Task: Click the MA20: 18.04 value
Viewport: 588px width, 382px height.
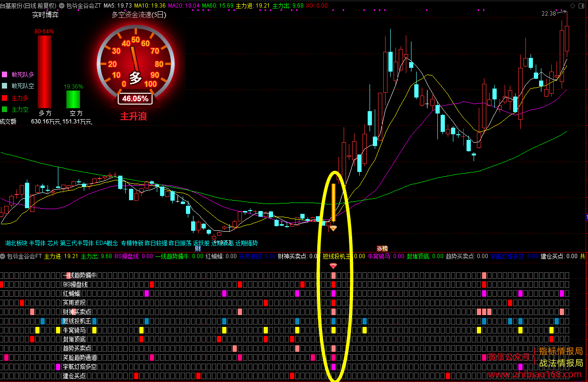Action: pyautogui.click(x=184, y=6)
